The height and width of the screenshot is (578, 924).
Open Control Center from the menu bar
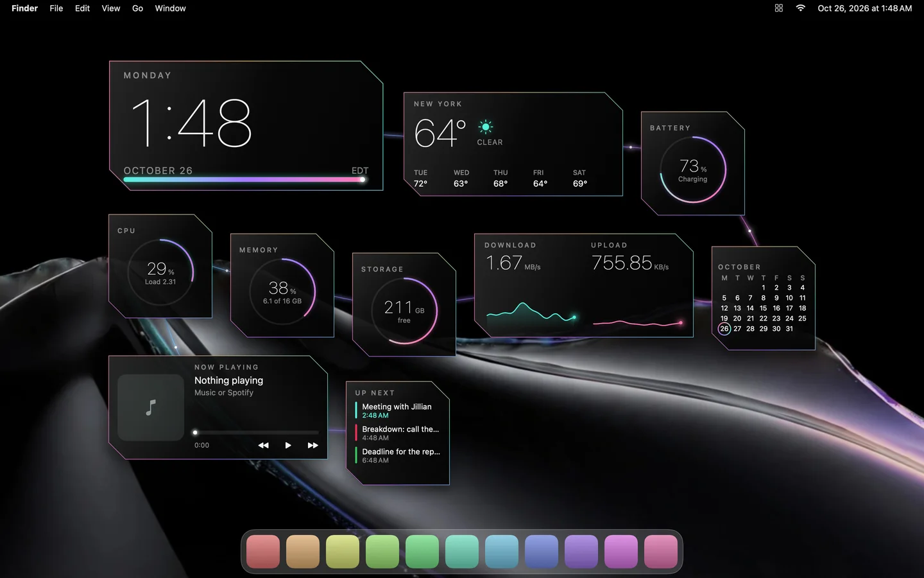(779, 8)
